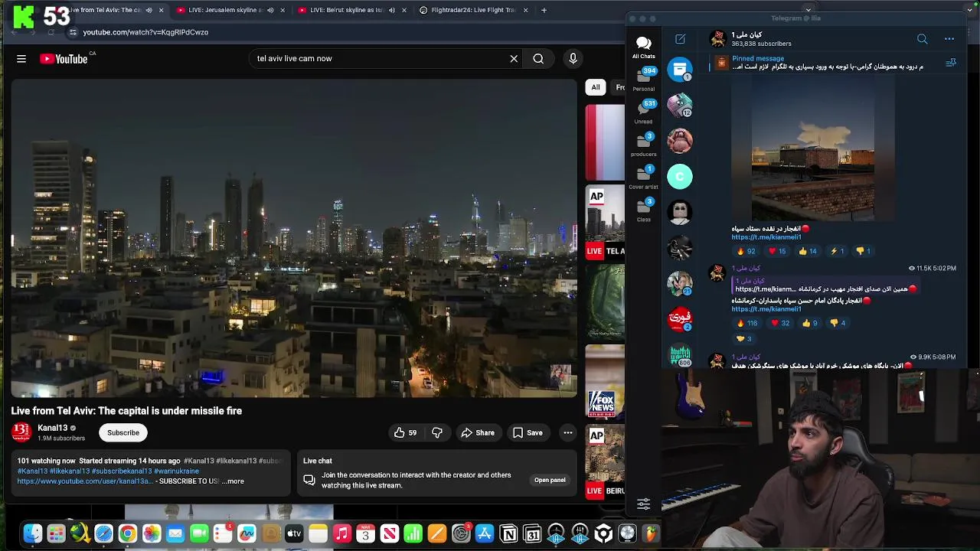The height and width of the screenshot is (551, 980).
Task: Focus the browser address bar URL
Action: point(145,32)
